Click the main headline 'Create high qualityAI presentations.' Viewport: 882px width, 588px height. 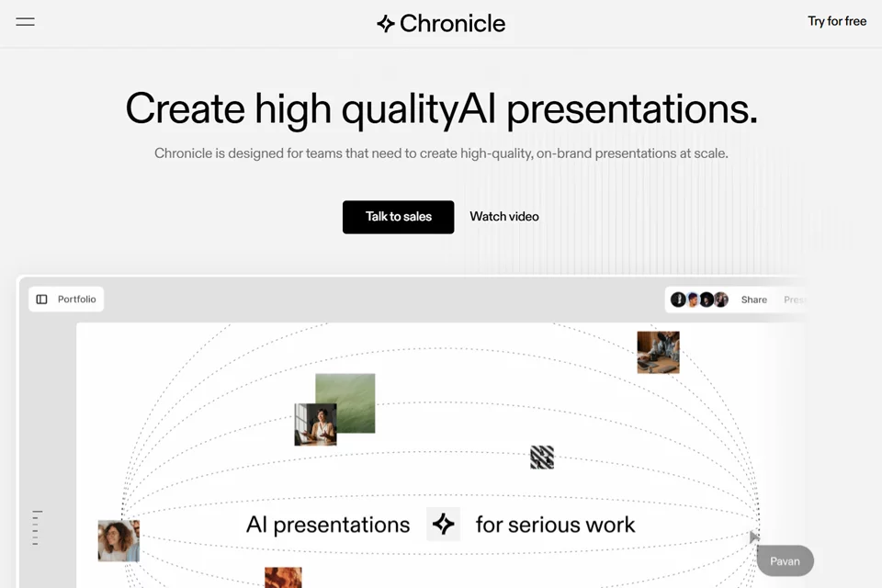click(441, 109)
